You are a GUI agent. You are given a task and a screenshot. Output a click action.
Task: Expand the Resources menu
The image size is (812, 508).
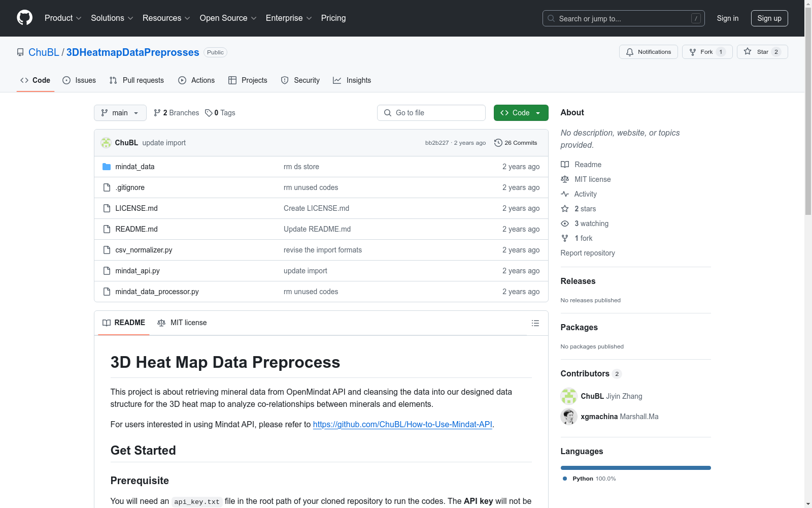(166, 18)
